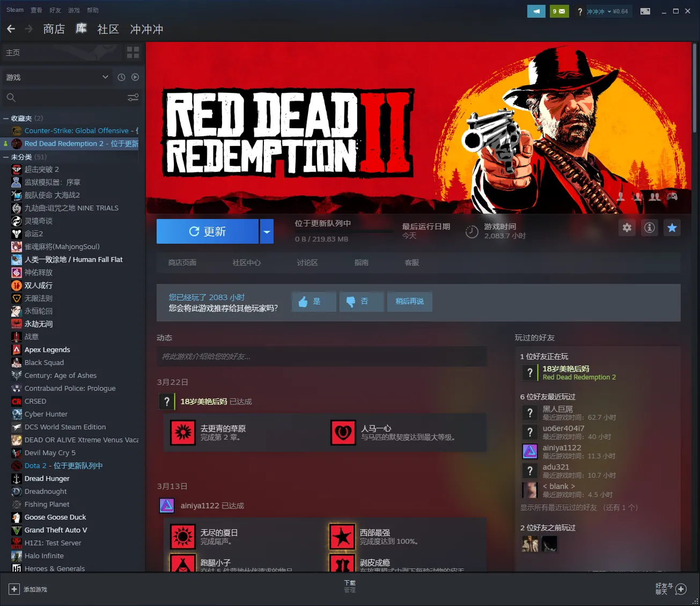
Task: Open advanced filter settings icon
Action: click(x=132, y=98)
